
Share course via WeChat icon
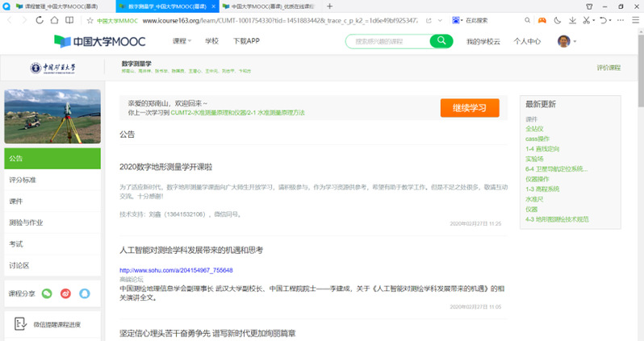click(47, 294)
